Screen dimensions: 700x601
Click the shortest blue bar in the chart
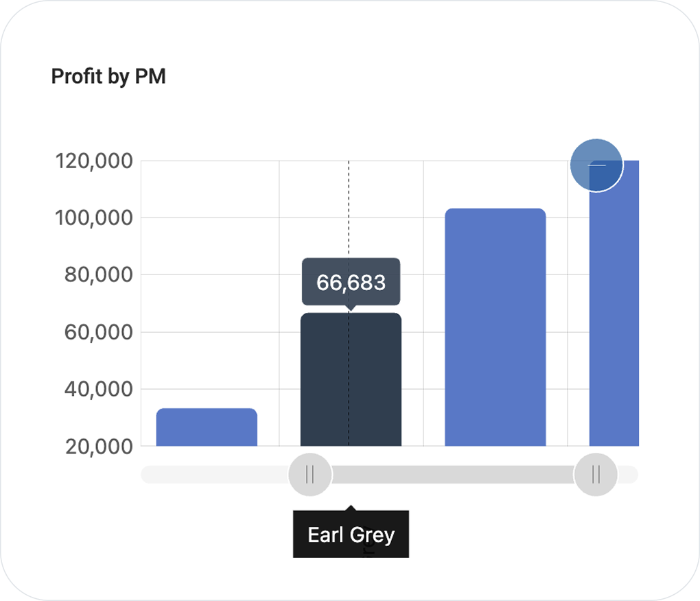[x=207, y=427]
